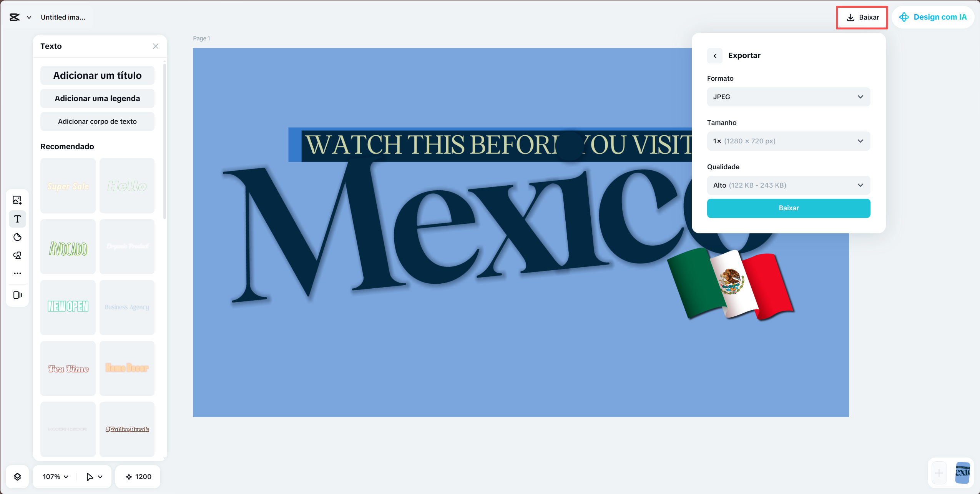This screenshot has height=494, width=980.
Task: Expand the Tamanho 1x size dropdown
Action: [788, 141]
